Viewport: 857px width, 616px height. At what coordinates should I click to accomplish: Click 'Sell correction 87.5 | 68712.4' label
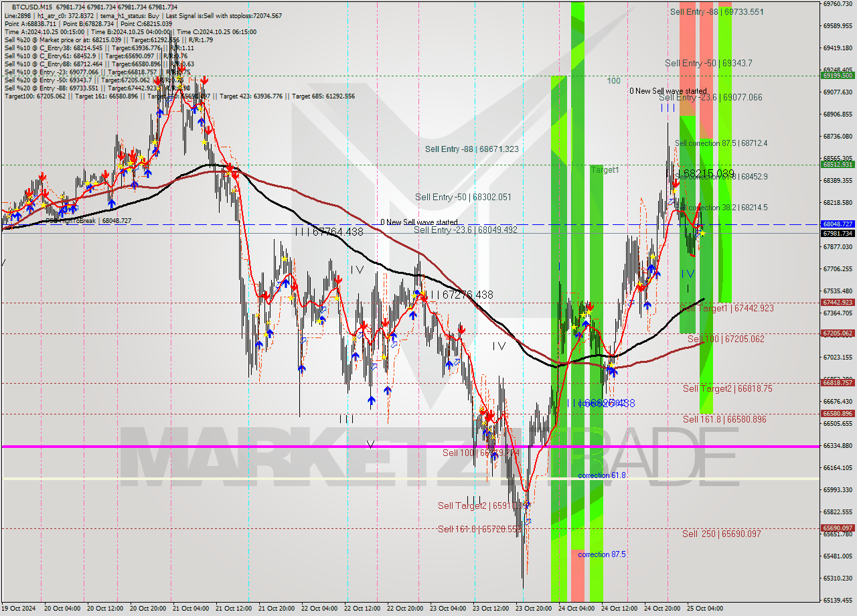[721, 143]
